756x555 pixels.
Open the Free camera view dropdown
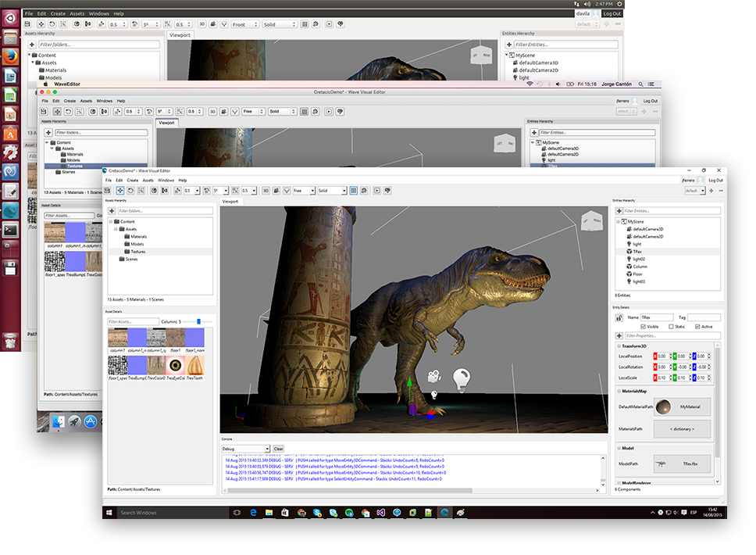pyautogui.click(x=304, y=191)
